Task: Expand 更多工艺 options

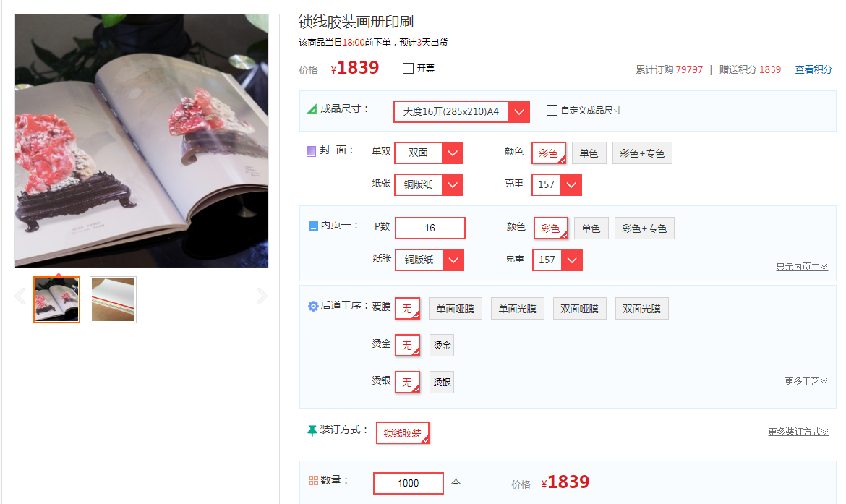Action: pos(806,381)
